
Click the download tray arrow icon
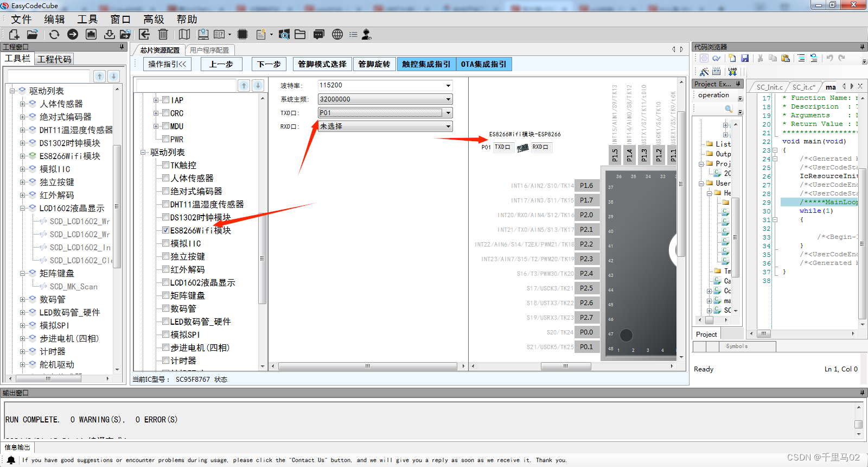(110, 34)
